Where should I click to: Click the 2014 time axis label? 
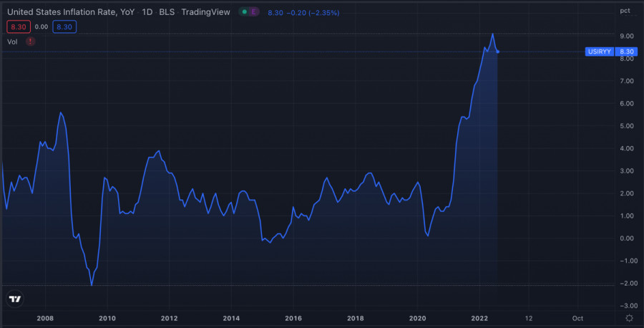[x=231, y=318]
